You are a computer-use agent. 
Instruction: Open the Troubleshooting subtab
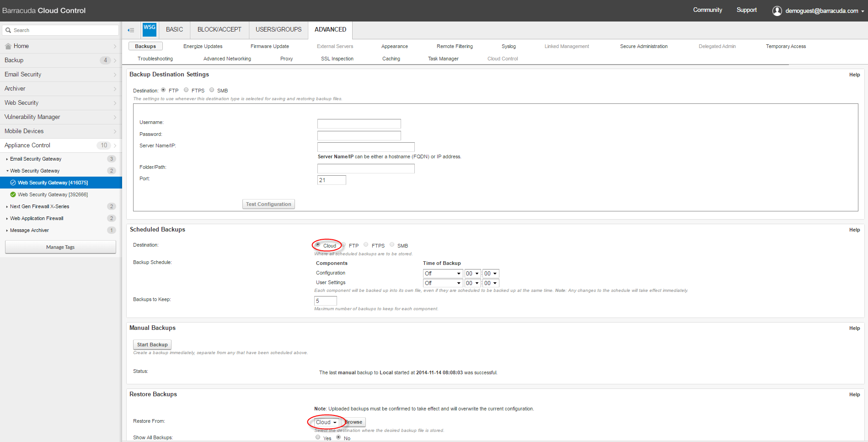click(155, 59)
